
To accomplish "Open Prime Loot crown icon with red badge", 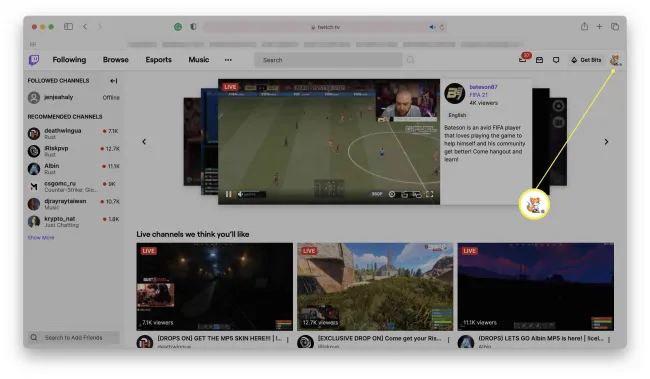I will click(x=523, y=59).
